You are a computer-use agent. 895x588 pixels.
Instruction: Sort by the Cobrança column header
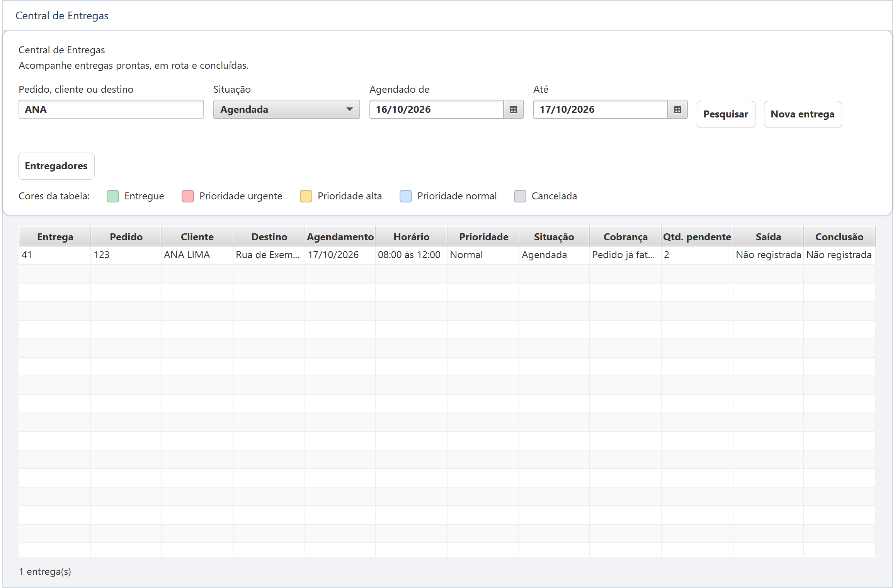point(625,237)
